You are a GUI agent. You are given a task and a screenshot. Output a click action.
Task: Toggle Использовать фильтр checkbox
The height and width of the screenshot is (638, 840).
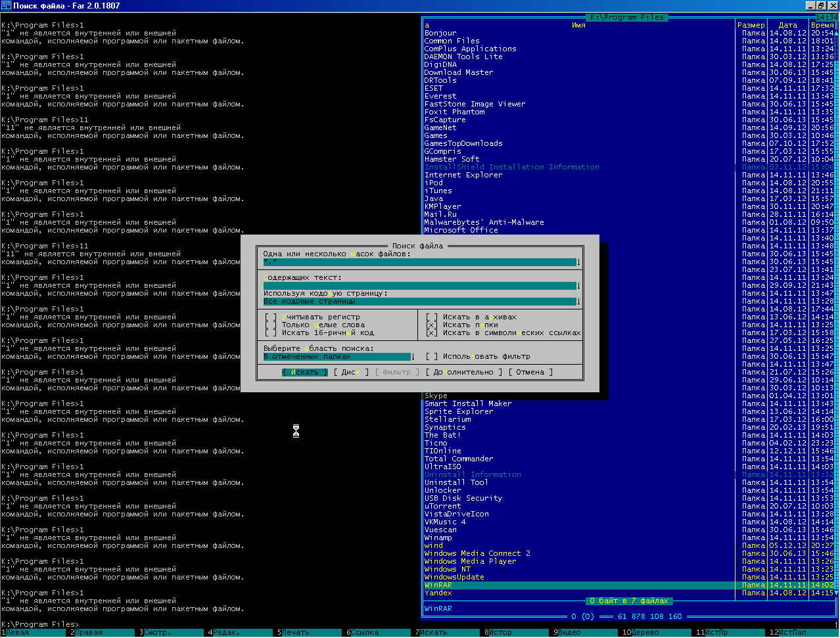click(432, 356)
